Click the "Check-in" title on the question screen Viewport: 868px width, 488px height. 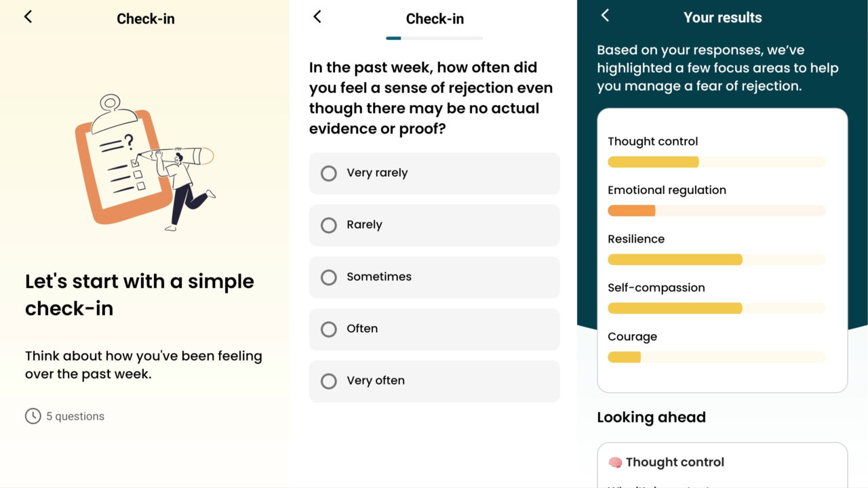point(434,19)
